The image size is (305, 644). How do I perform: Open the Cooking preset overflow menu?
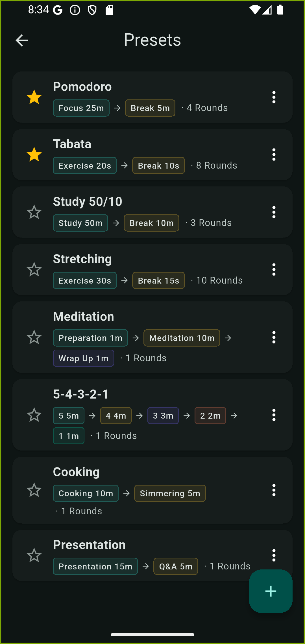274,490
